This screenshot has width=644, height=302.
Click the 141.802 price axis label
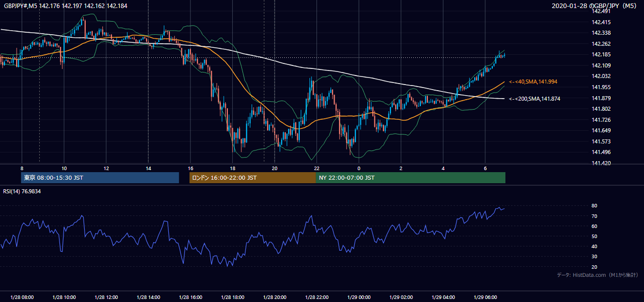[601, 109]
